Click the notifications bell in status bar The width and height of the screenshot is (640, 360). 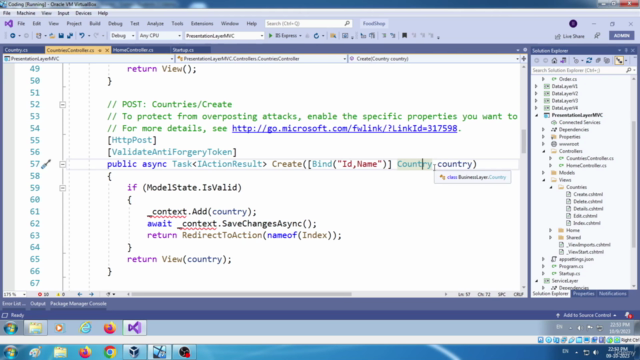(x=628, y=315)
